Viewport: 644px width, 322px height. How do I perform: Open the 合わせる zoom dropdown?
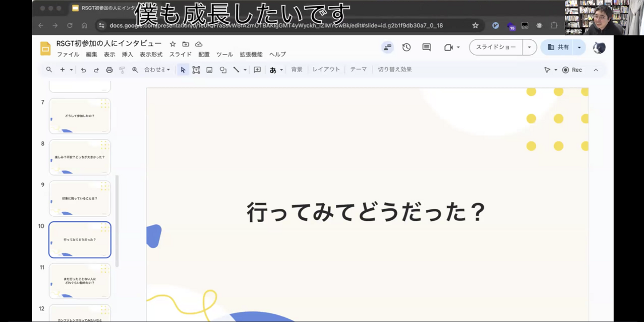157,70
